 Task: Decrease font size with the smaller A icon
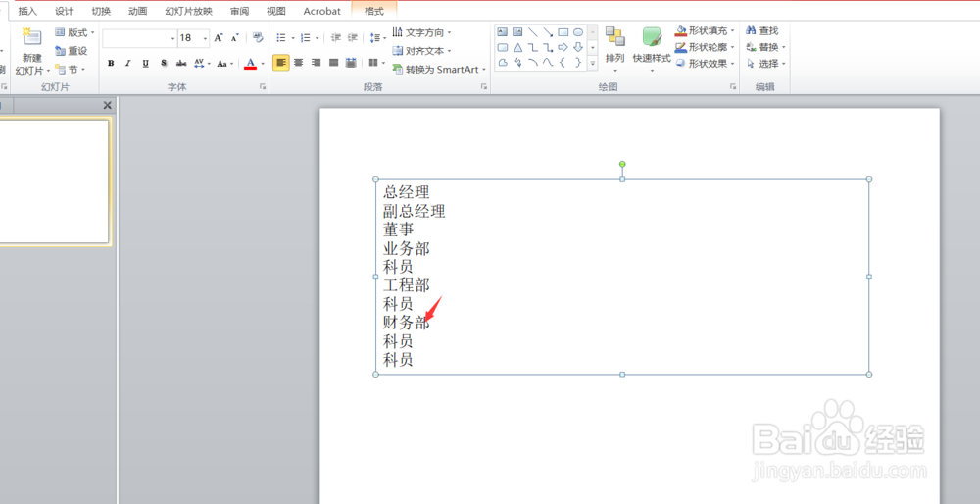point(234,38)
